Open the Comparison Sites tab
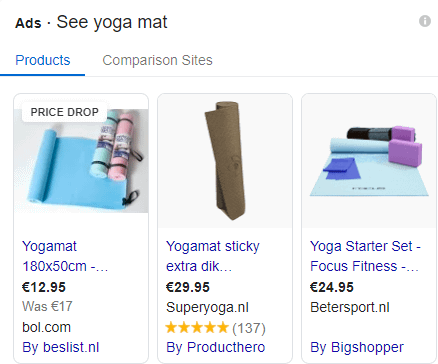The height and width of the screenshot is (364, 438). [x=157, y=60]
